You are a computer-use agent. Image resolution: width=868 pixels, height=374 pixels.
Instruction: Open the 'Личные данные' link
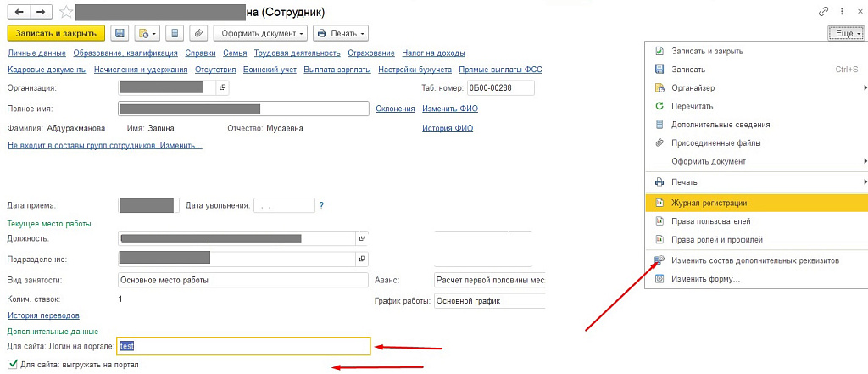coord(36,53)
